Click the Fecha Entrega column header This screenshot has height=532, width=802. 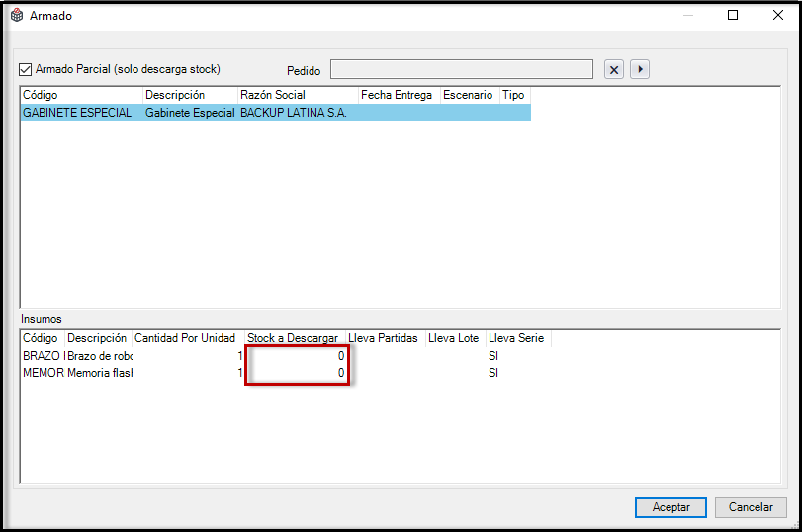click(x=399, y=95)
